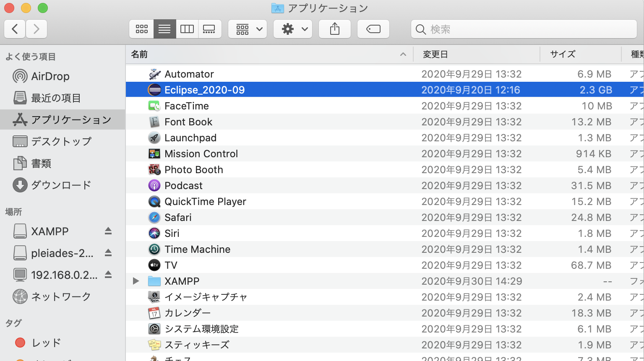
Task: Click the Time Machine file name
Action: point(198,249)
